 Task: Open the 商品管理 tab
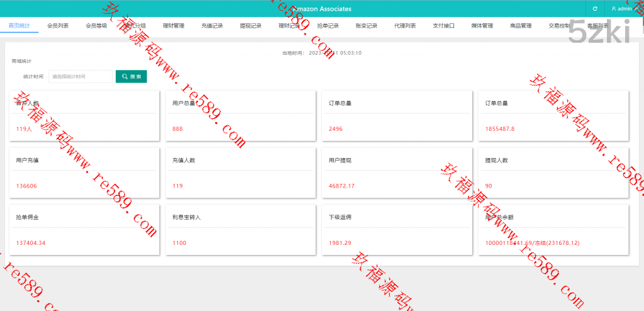click(x=521, y=26)
